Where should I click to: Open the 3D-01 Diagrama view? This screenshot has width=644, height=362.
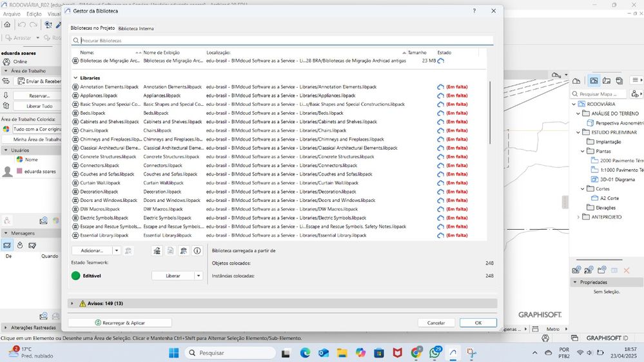coord(618,179)
